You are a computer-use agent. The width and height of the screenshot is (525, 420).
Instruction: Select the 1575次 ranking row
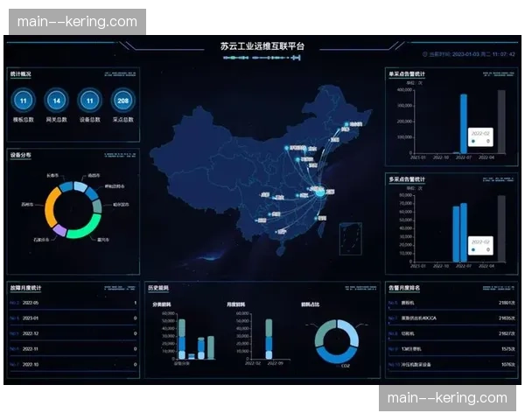pos(451,349)
